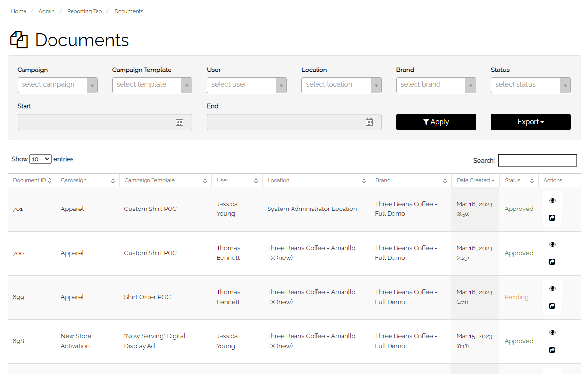Click Jessica Young in row 701
Viewport: 588px width, 374px height.
coord(227,209)
